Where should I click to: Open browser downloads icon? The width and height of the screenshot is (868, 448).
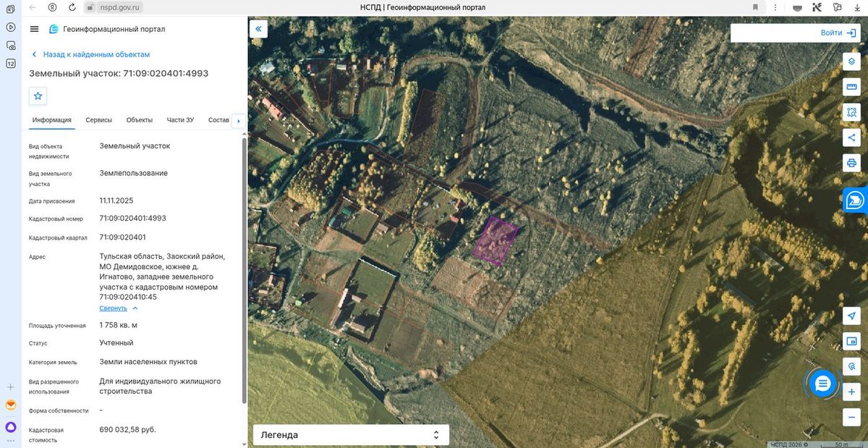[859, 7]
